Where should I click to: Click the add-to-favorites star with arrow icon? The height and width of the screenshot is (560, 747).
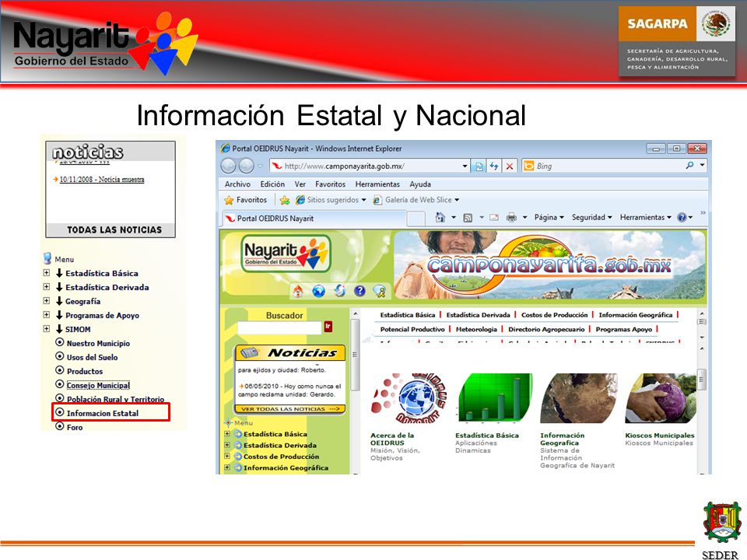click(285, 200)
